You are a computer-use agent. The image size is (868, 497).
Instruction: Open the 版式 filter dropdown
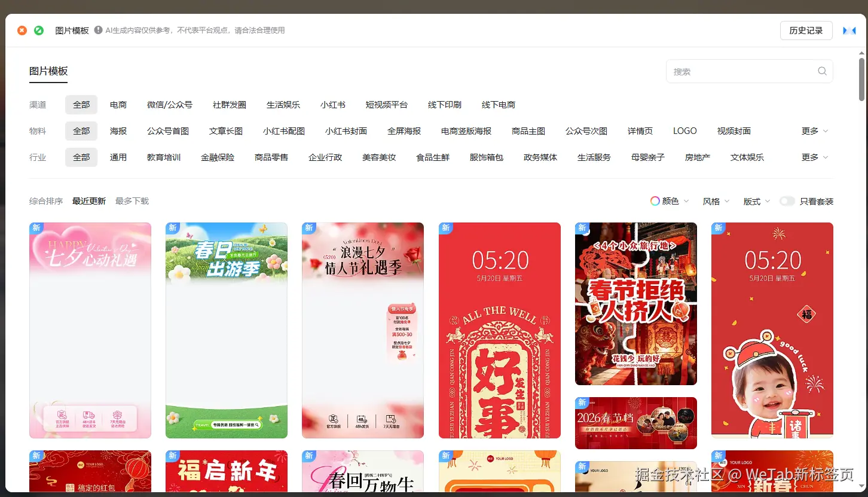(757, 201)
